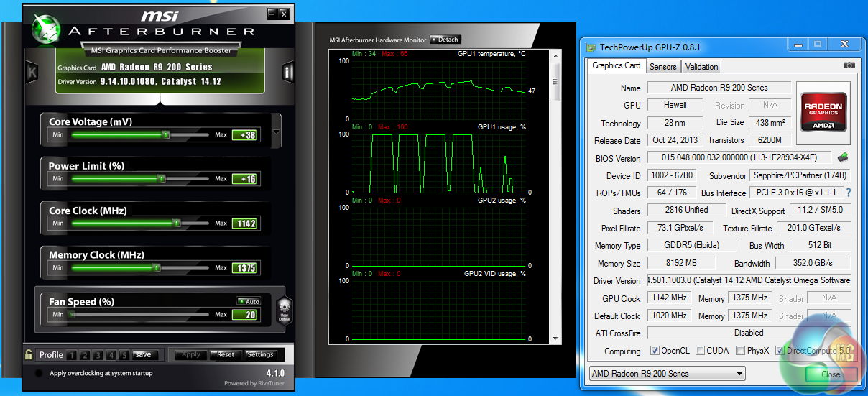Select Afterburner profile slot 4
Viewport: 868px width, 396px height.
point(111,354)
